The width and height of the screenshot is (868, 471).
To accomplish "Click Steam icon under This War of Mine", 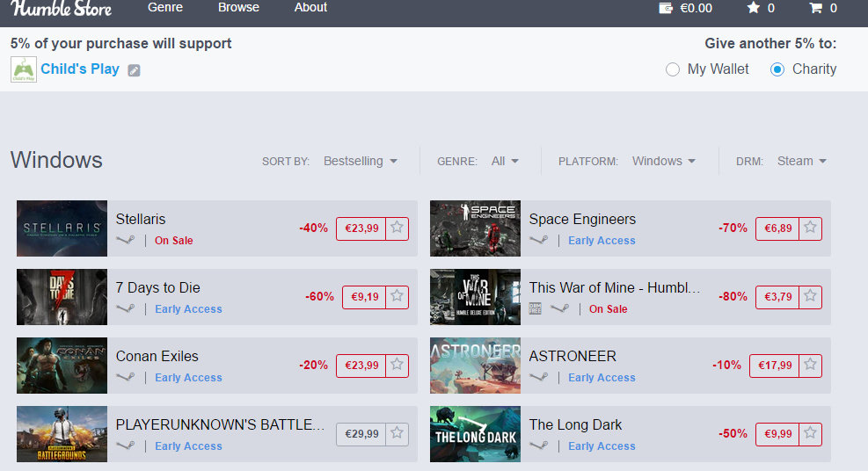I will [560, 308].
